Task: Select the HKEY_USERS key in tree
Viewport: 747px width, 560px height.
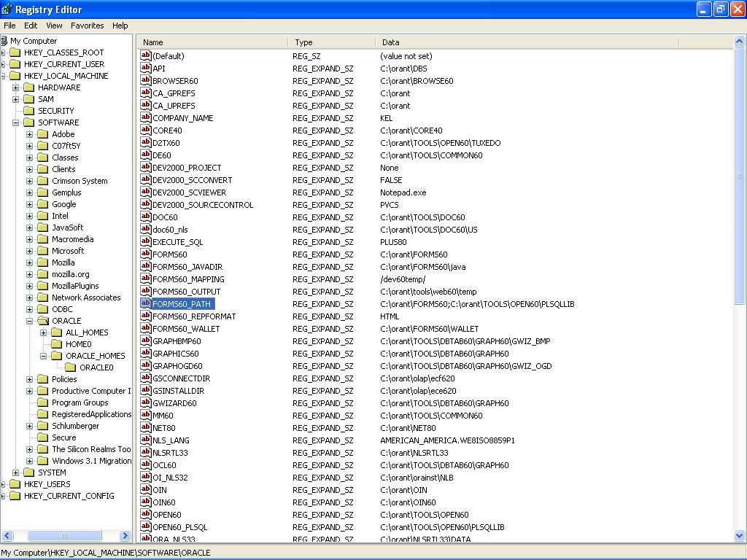Action: pos(47,484)
